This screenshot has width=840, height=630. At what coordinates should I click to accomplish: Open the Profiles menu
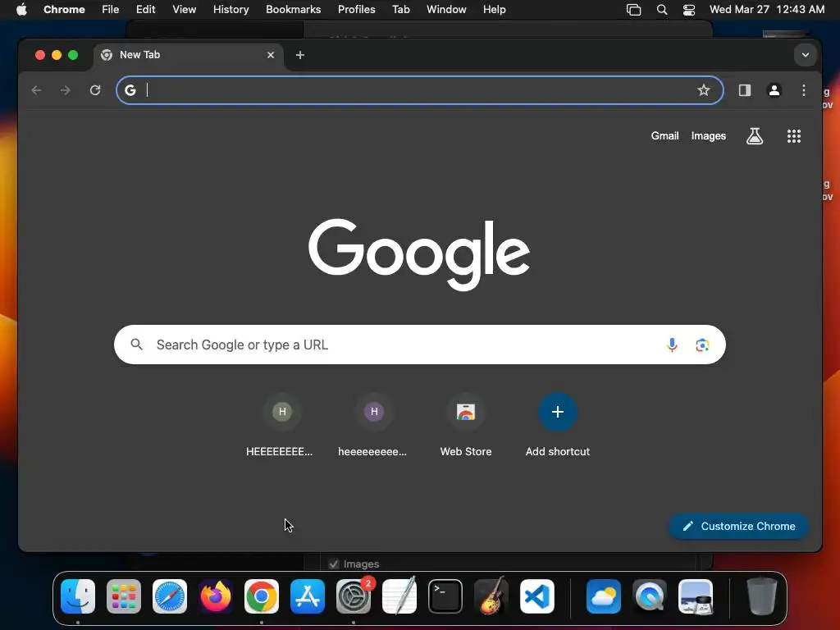click(356, 10)
